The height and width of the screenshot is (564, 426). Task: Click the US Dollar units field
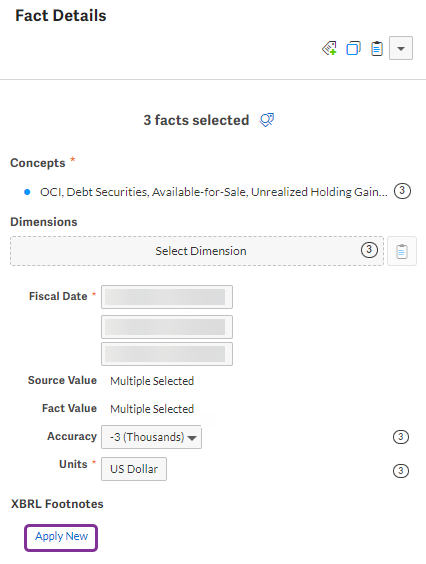[134, 469]
